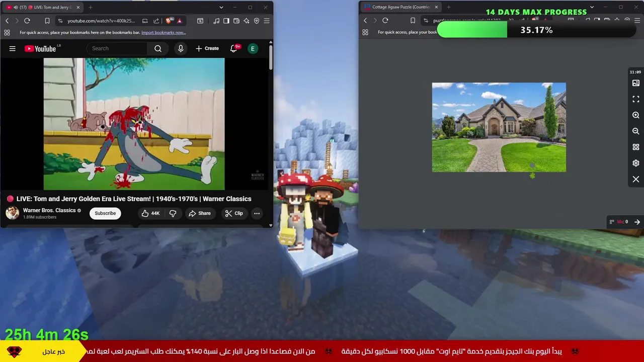Toggle puzzle fullscreen mode

point(636,99)
